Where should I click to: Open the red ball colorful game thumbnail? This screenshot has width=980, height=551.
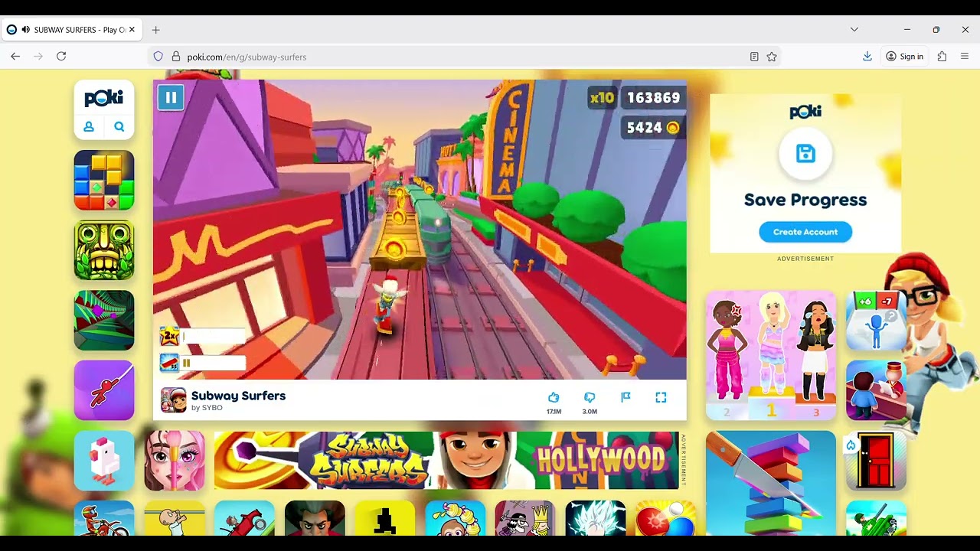(665, 518)
